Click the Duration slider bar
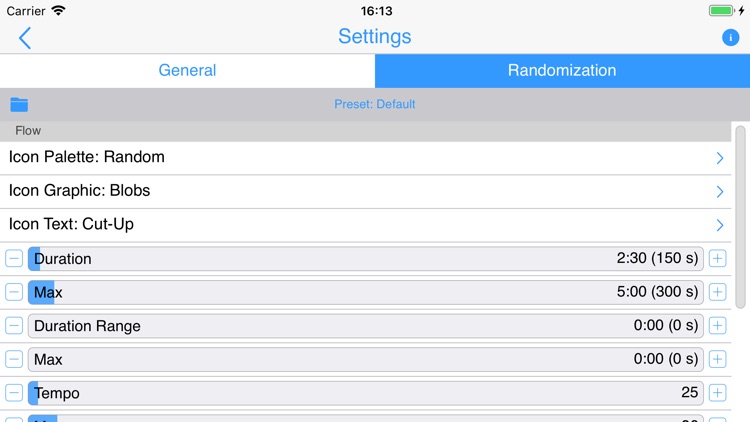Image resolution: width=750 pixels, height=422 pixels. (365, 258)
